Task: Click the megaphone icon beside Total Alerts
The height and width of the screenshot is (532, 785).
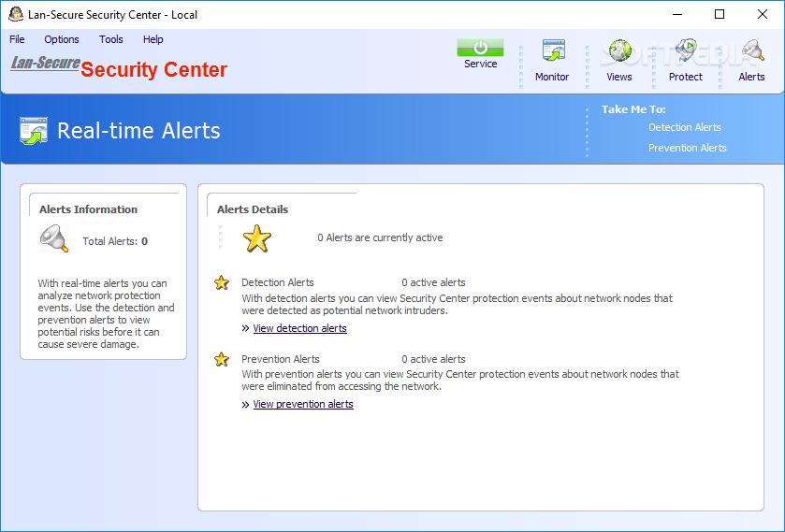Action: click(54, 238)
